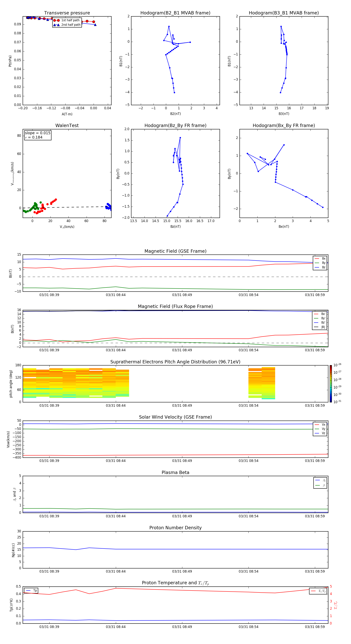
Task: Click the 'Pt(nPa)' y-axis label
Action: click(x=10, y=61)
